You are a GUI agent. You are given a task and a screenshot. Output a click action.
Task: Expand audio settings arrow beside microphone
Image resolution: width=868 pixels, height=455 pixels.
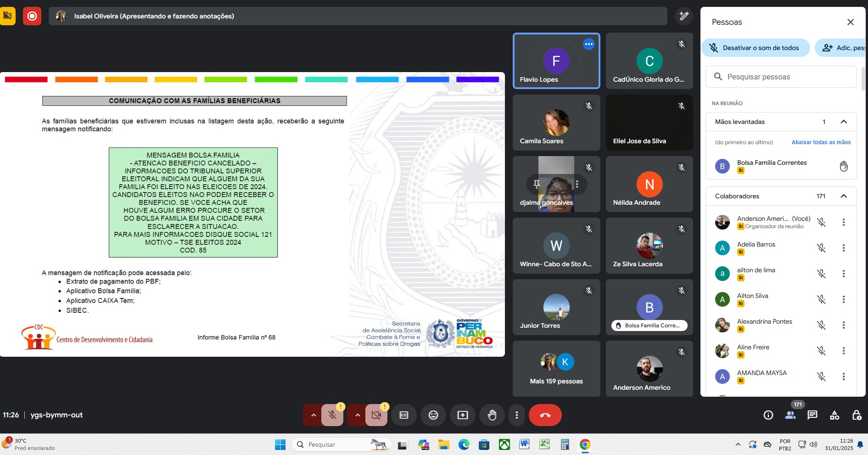point(313,415)
